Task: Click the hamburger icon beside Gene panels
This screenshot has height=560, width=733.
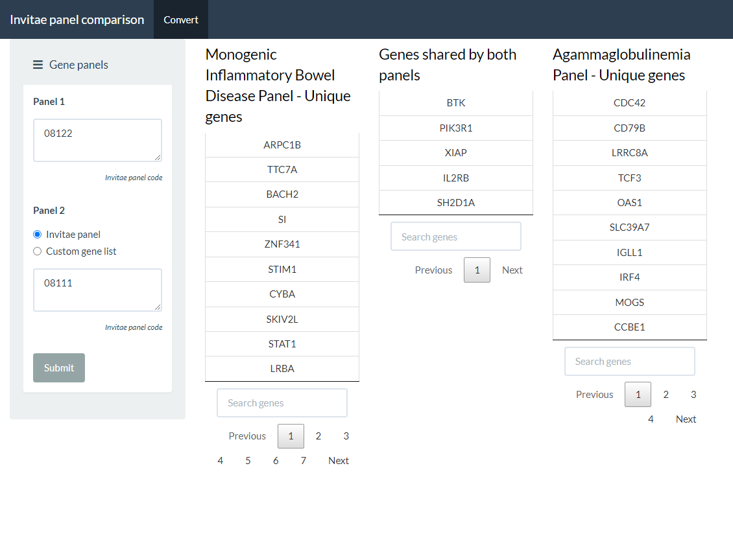Action: (x=38, y=65)
